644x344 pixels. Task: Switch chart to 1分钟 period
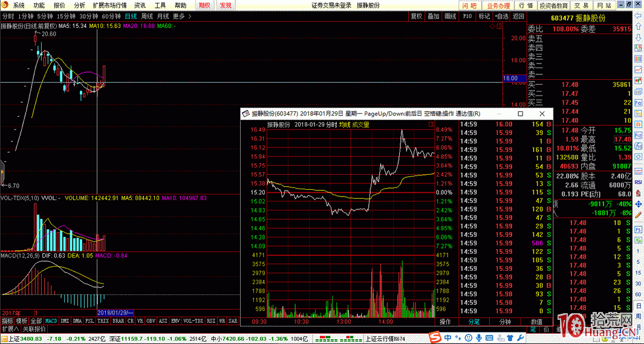25,16
